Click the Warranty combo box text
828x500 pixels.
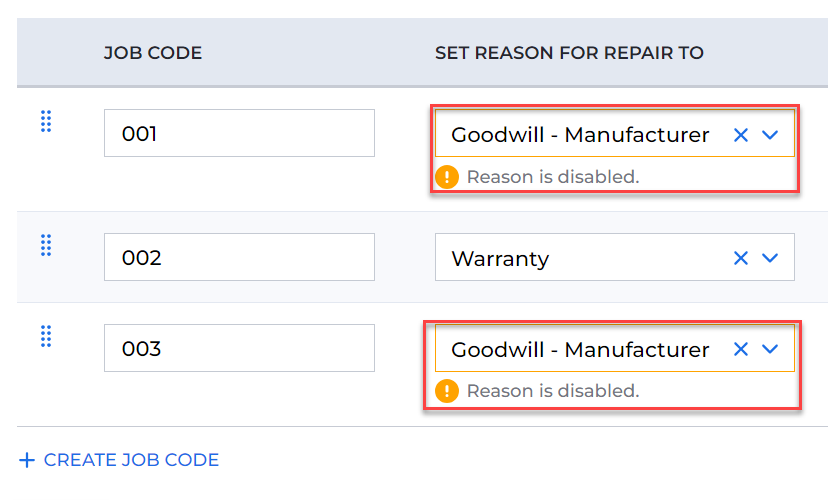[x=500, y=259]
